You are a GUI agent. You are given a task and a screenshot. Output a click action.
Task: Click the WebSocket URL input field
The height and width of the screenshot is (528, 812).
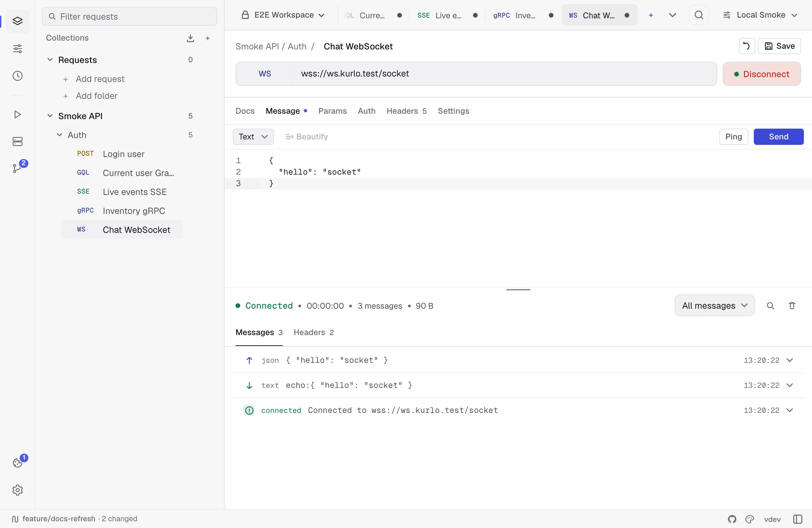click(x=504, y=74)
